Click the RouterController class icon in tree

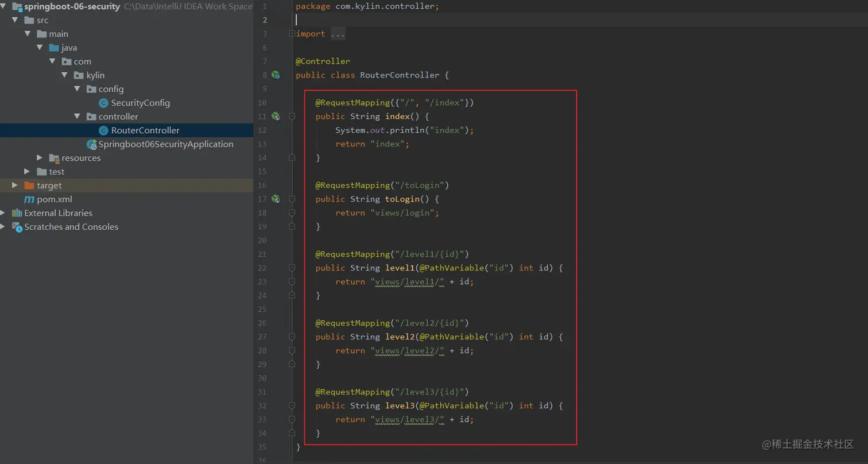coord(103,130)
